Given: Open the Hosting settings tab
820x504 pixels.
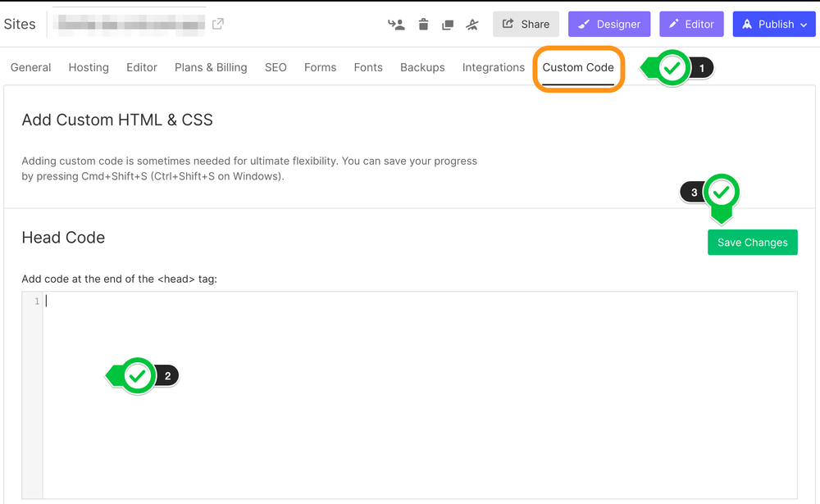Looking at the screenshot, I should 88,67.
